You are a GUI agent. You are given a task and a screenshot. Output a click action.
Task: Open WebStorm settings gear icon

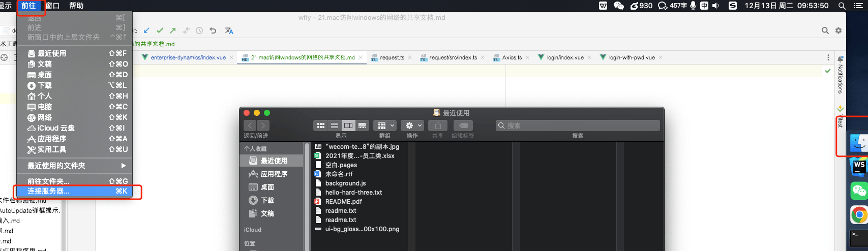pyautogui.click(x=839, y=30)
